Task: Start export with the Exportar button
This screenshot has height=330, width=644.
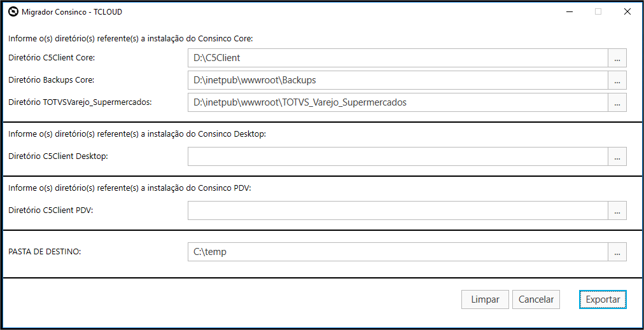Action: pos(603,299)
